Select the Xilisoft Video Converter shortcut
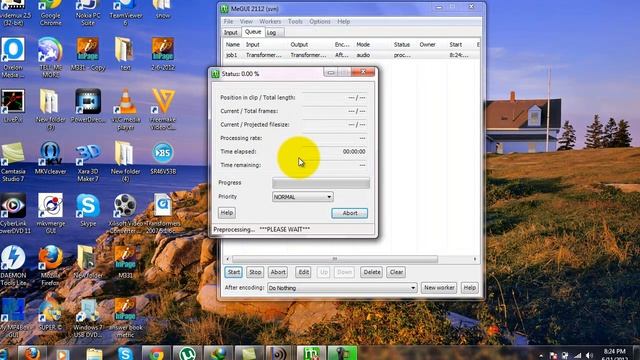The width and height of the screenshot is (640, 360). pyautogui.click(x=125, y=213)
